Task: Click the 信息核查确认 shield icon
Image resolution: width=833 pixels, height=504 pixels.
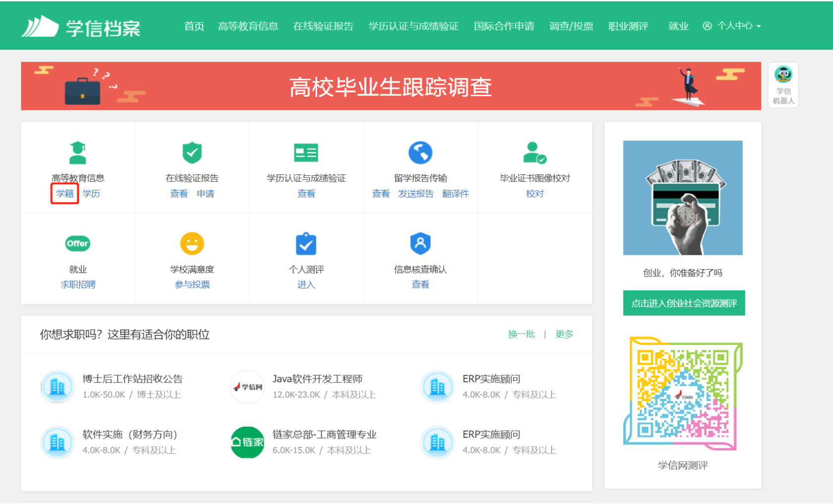Action: click(420, 243)
